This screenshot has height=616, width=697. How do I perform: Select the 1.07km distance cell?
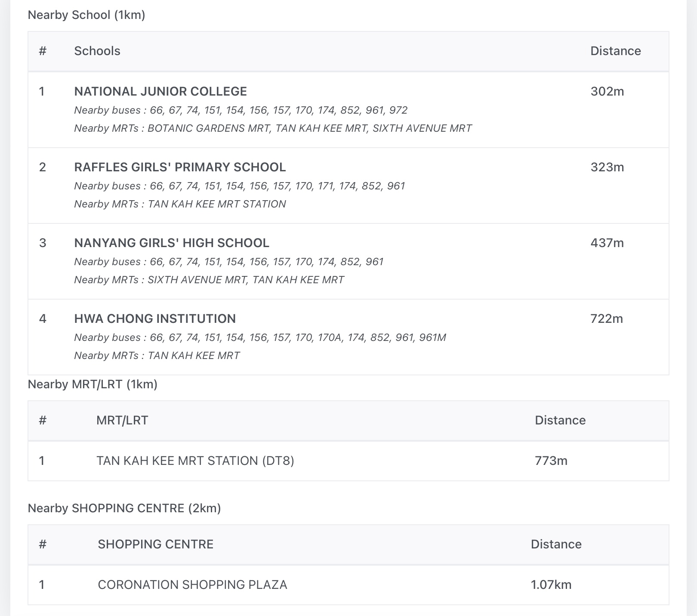[551, 585]
